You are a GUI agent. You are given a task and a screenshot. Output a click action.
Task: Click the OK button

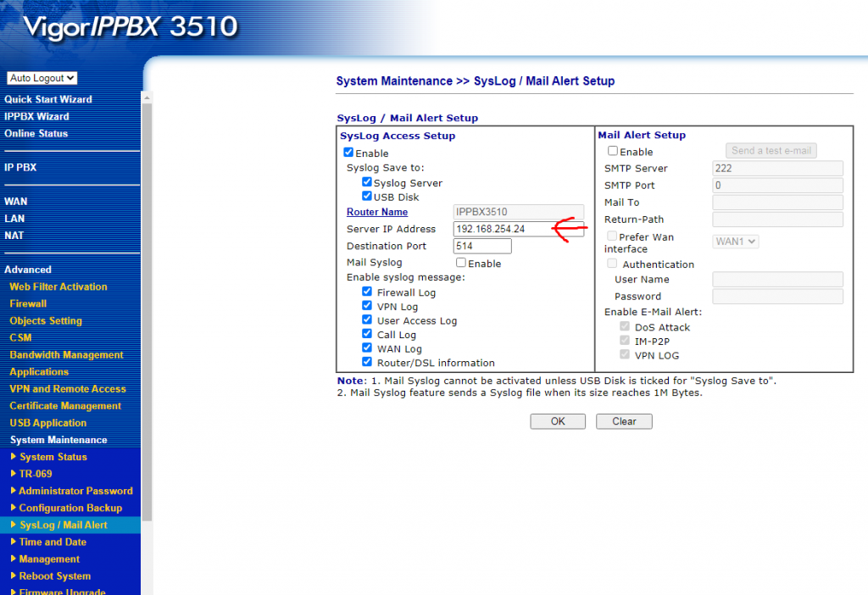(558, 421)
